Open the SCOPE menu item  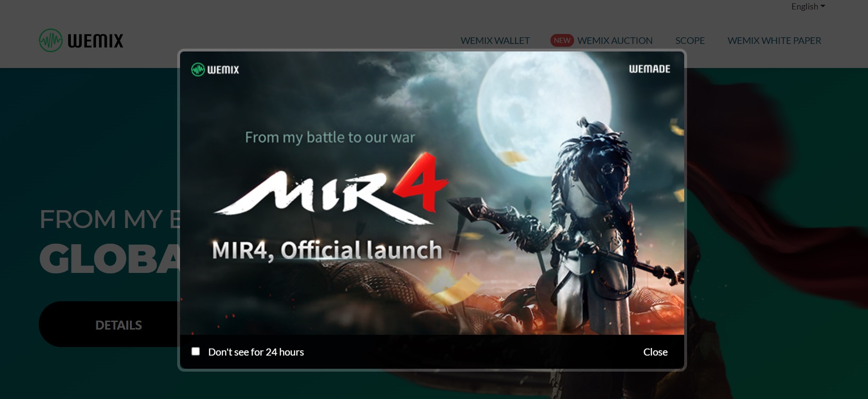[690, 41]
